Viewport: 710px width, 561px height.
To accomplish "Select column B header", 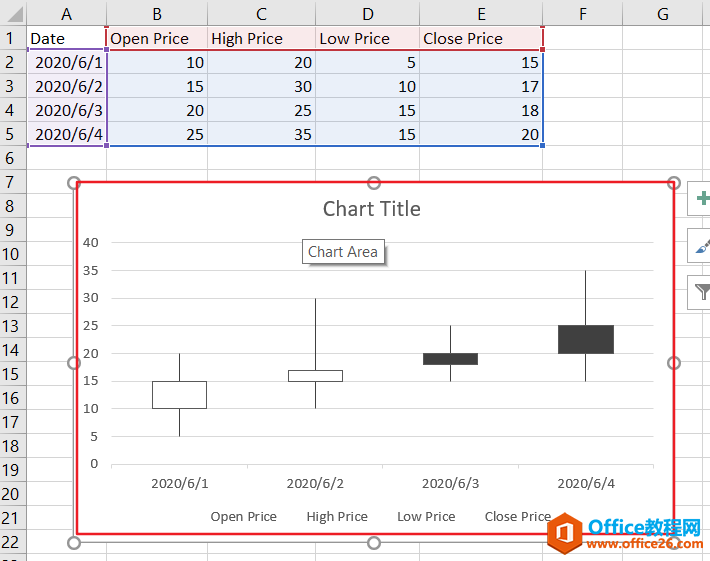I will [157, 14].
